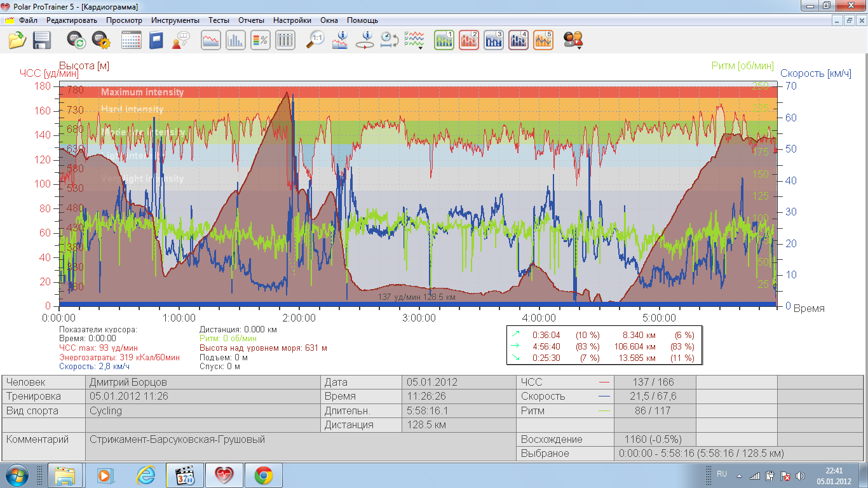Click the floppy disk save icon
Image resolution: width=868 pixels, height=488 pixels.
point(42,41)
